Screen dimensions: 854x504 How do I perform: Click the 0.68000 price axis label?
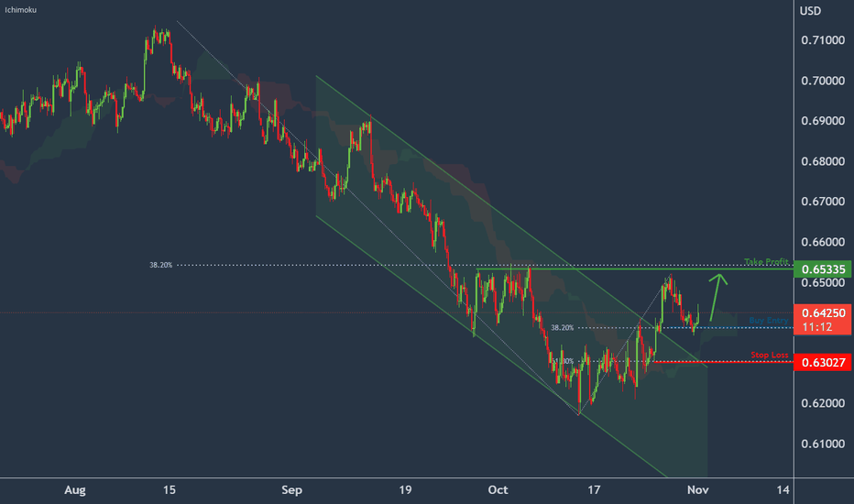(823, 161)
